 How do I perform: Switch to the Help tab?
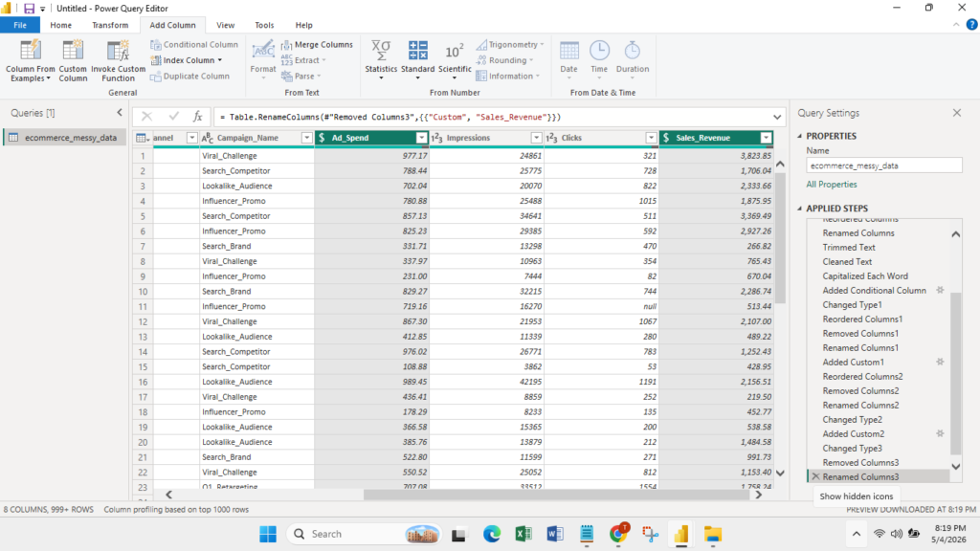(x=303, y=25)
